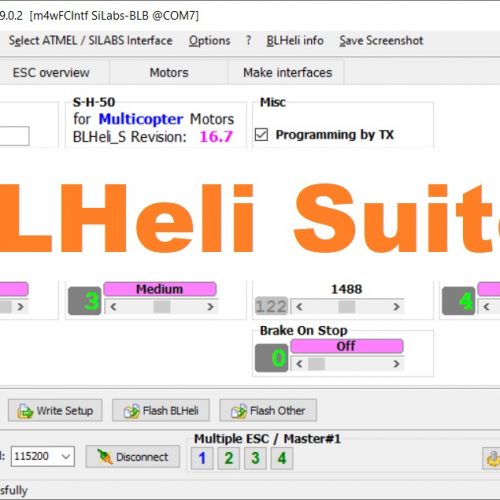
Task: Click right arrow of the Medium slider
Action: [x=210, y=306]
